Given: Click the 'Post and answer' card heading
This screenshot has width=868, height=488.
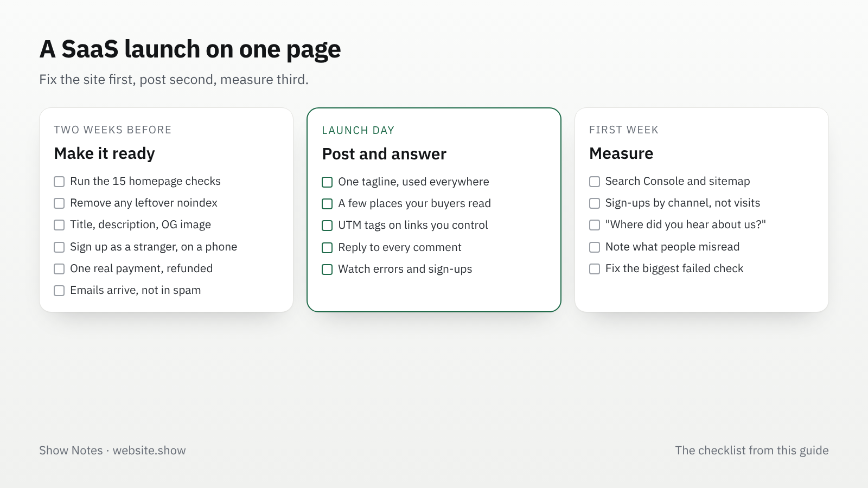Looking at the screenshot, I should [384, 154].
